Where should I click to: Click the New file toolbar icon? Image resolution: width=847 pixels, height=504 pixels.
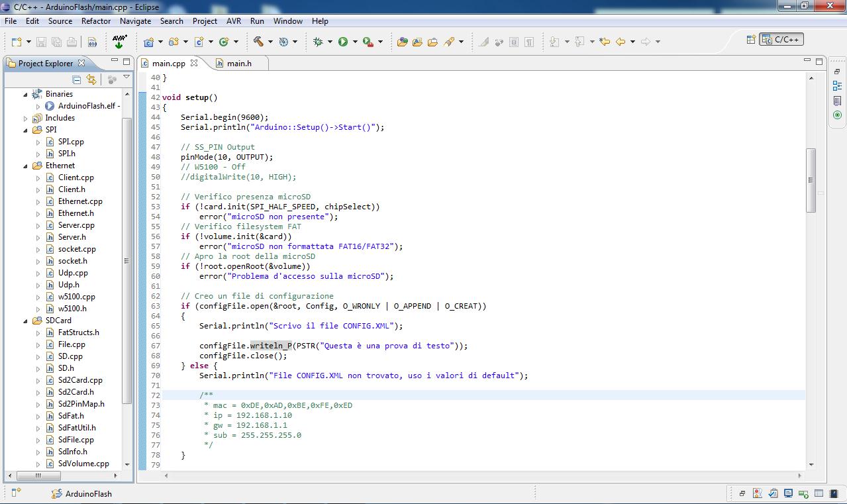tap(17, 42)
